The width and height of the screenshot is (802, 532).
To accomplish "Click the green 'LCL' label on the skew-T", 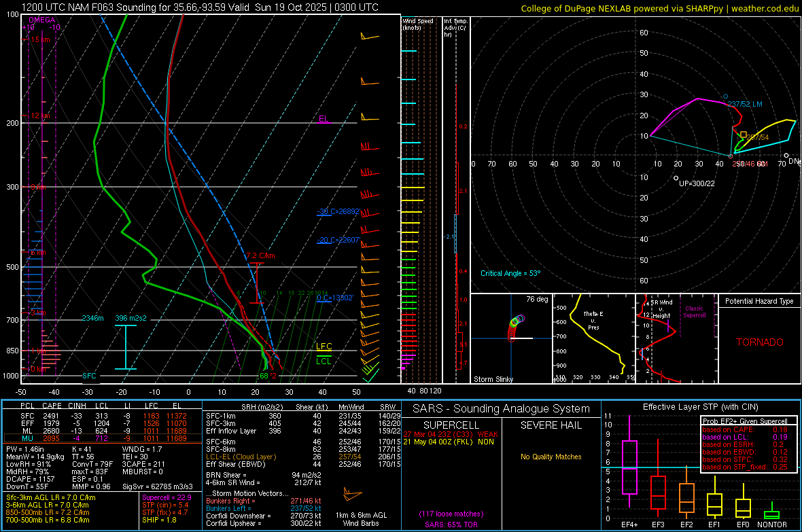I will coord(324,361).
